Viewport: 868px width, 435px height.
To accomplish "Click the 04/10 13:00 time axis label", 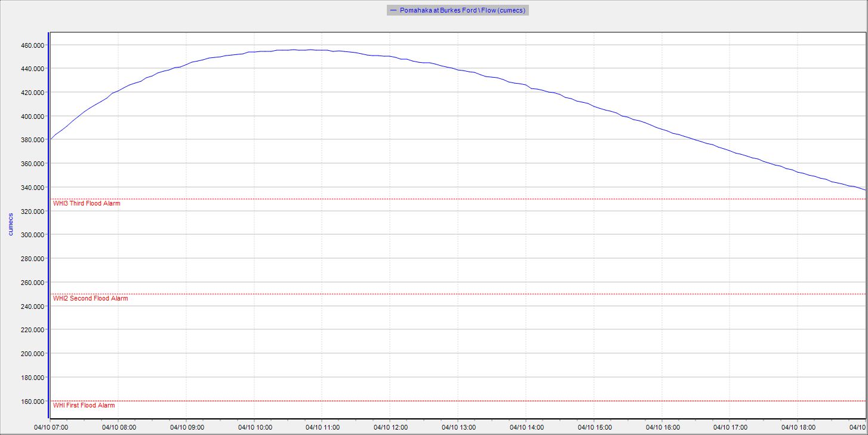I will click(x=458, y=427).
